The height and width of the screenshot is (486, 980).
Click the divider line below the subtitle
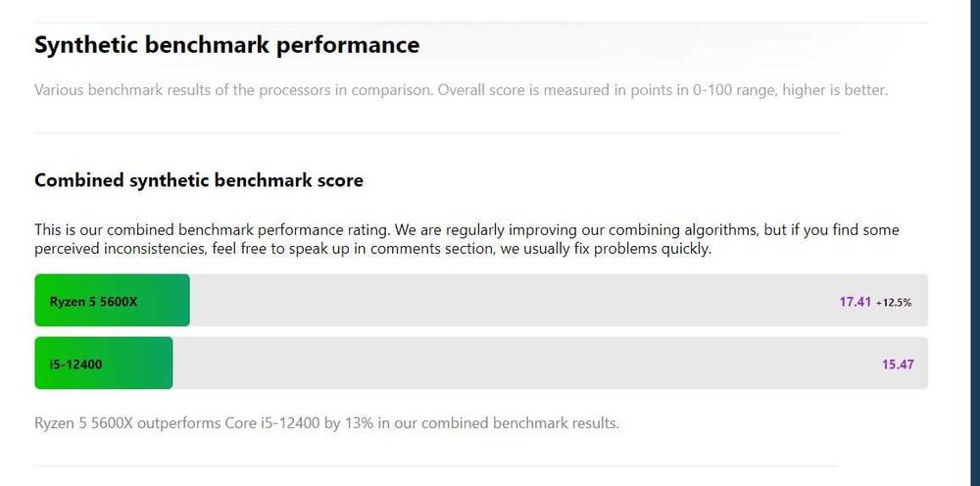pyautogui.click(x=436, y=132)
